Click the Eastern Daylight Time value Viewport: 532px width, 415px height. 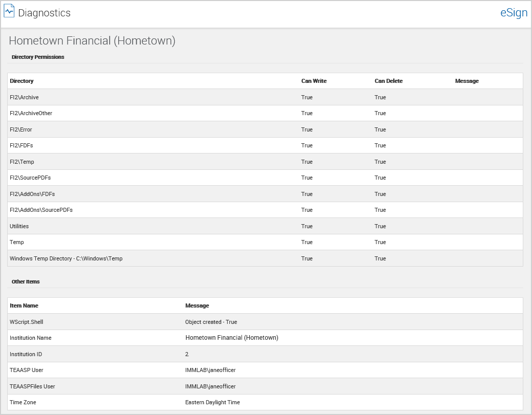pos(212,402)
